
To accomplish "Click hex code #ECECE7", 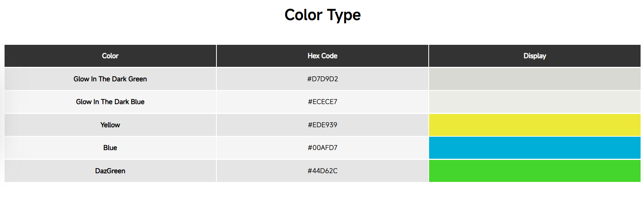I will point(322,102).
